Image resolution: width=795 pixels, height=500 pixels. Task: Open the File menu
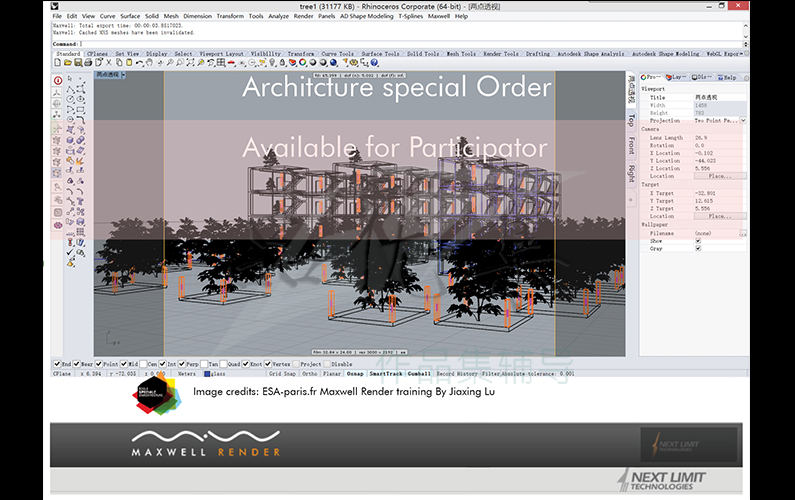[x=57, y=16]
